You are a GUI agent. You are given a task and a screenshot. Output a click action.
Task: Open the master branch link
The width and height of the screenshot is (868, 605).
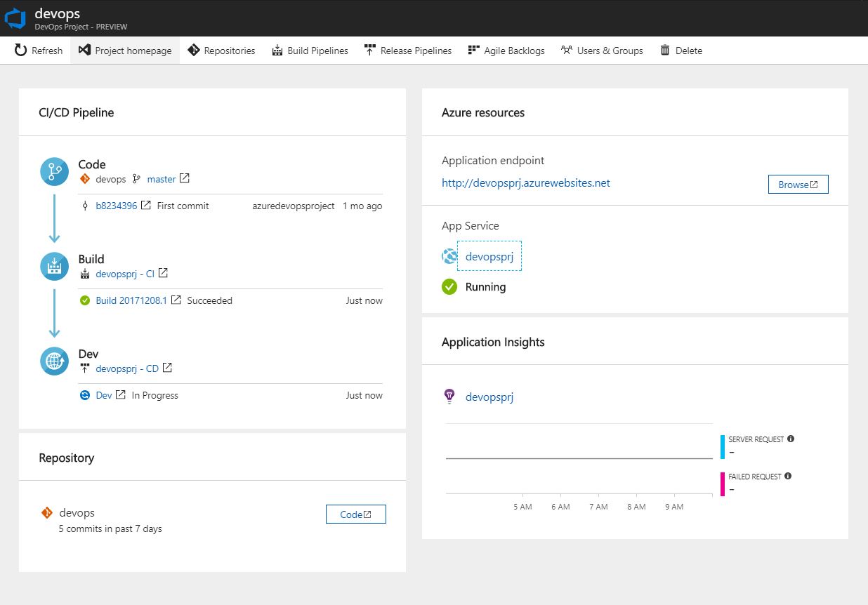coord(162,179)
